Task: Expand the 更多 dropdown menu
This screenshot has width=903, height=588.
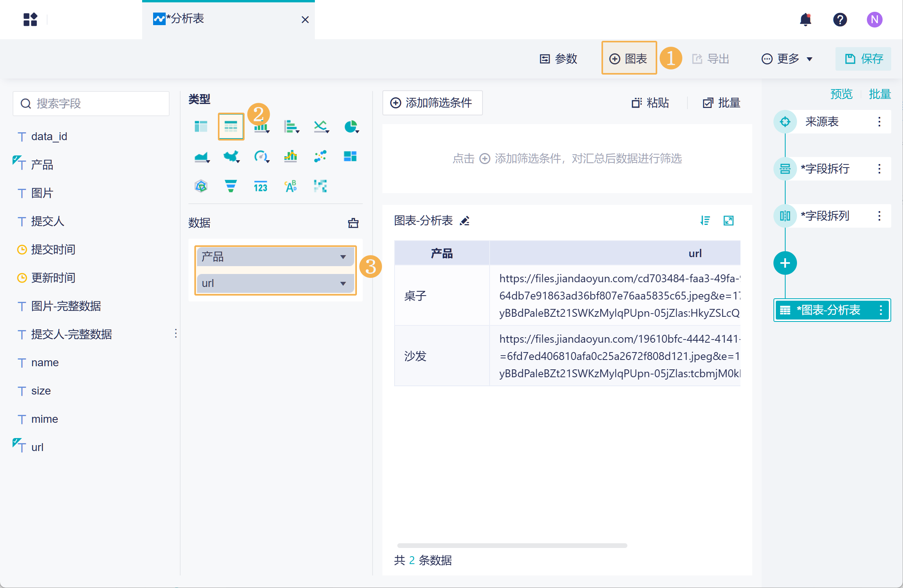Action: tap(788, 59)
